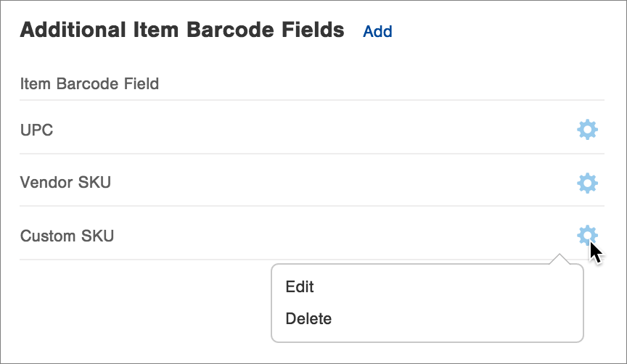Open the Vendor SKU gear menu
The image size is (627, 364).
(586, 183)
